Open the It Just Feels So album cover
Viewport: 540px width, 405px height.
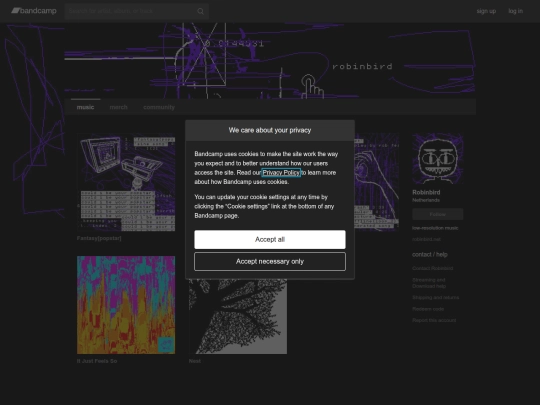(x=126, y=305)
